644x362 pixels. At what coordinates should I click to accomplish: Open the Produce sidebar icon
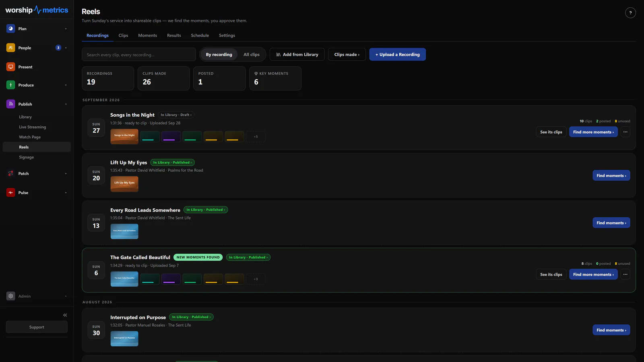coord(11,85)
